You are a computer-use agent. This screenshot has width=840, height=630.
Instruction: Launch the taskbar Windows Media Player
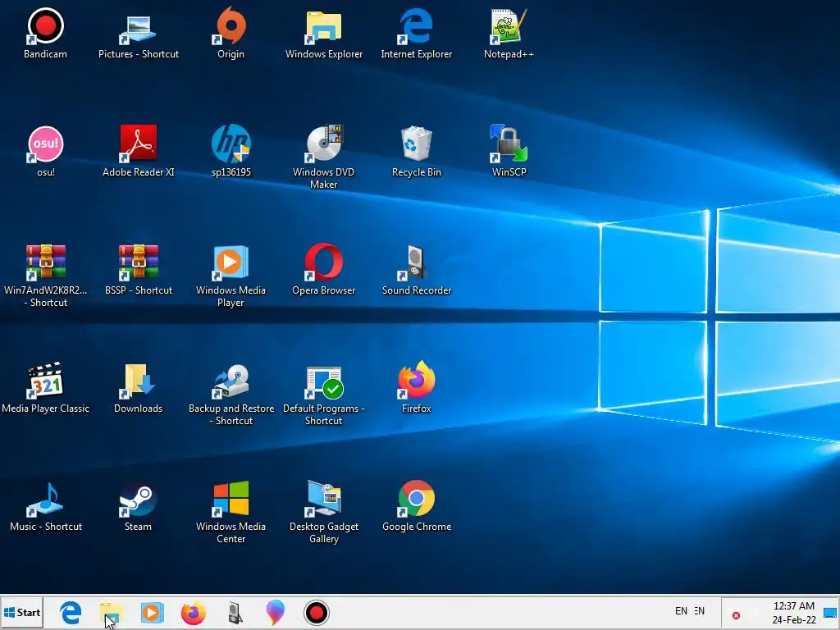(152, 612)
